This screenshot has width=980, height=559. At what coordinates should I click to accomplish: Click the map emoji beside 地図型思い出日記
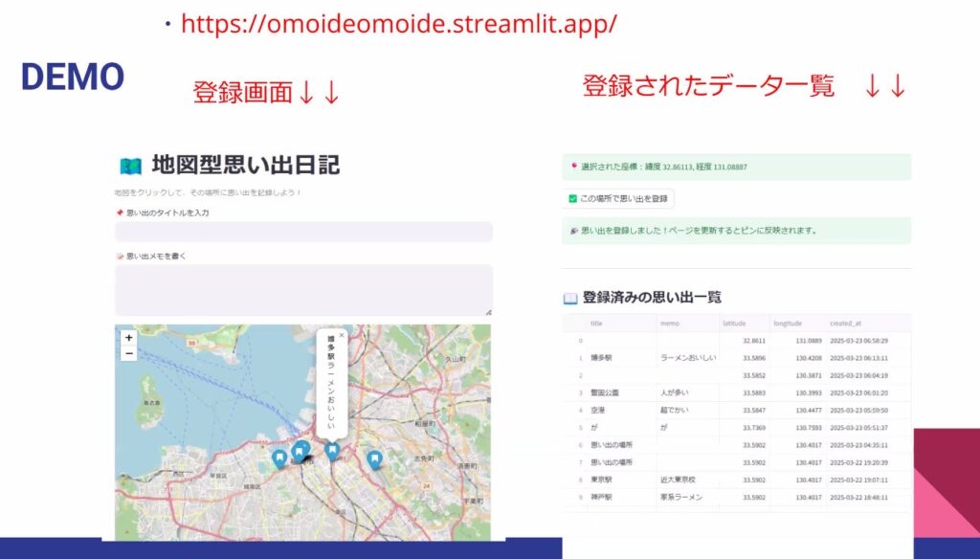tap(130, 167)
